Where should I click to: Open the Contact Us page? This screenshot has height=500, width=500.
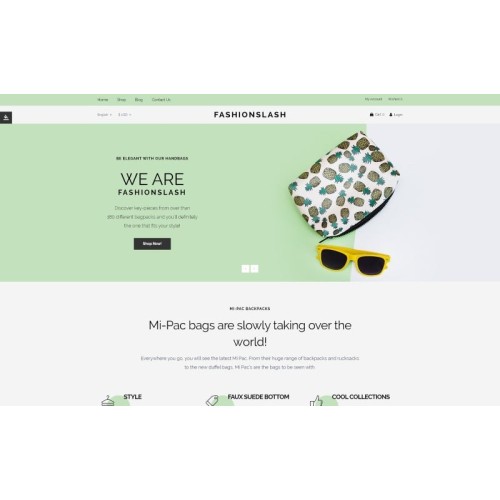161,100
